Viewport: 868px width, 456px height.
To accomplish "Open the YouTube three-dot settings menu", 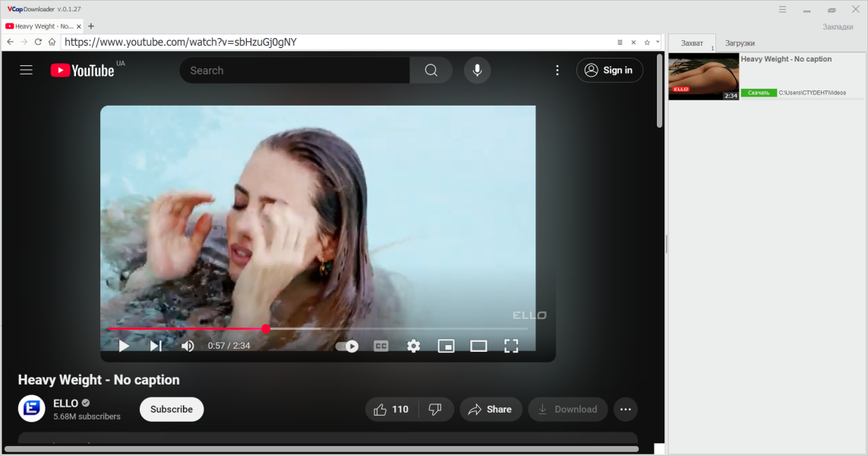I will point(557,71).
